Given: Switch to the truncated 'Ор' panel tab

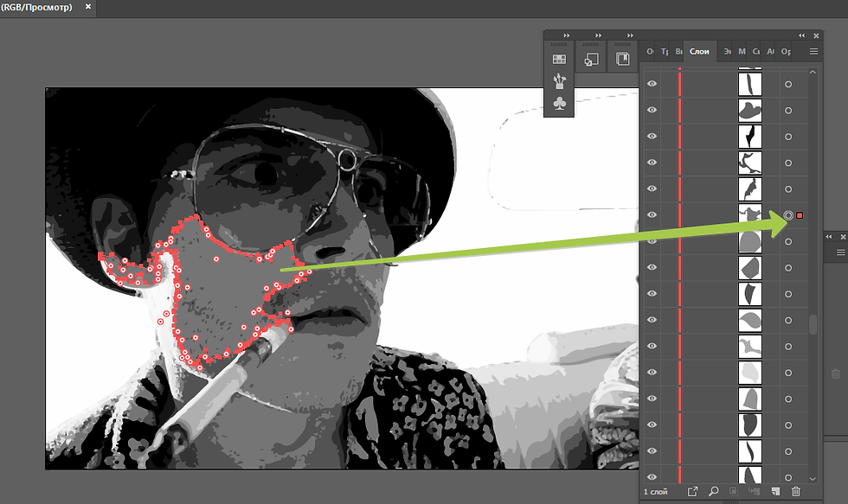Looking at the screenshot, I should [787, 51].
